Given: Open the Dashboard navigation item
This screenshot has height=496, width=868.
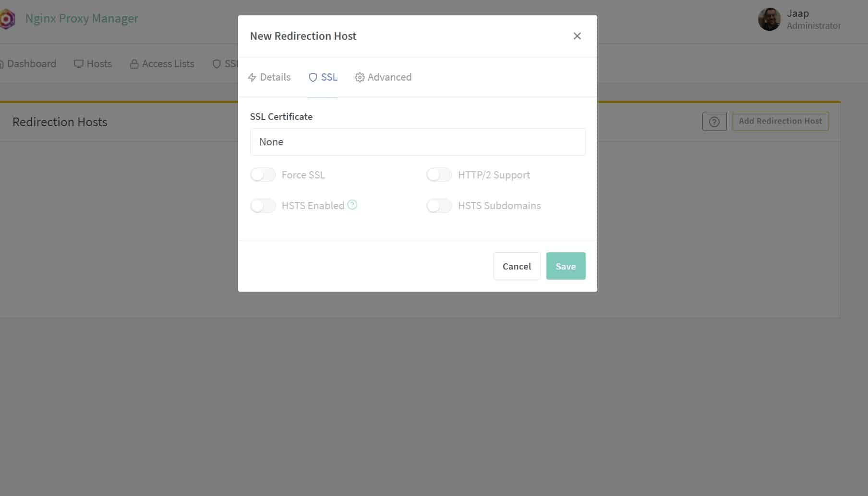Looking at the screenshot, I should point(31,64).
